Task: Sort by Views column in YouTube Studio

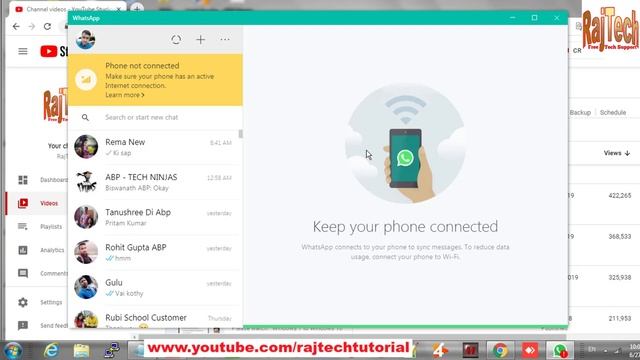Action: point(616,153)
